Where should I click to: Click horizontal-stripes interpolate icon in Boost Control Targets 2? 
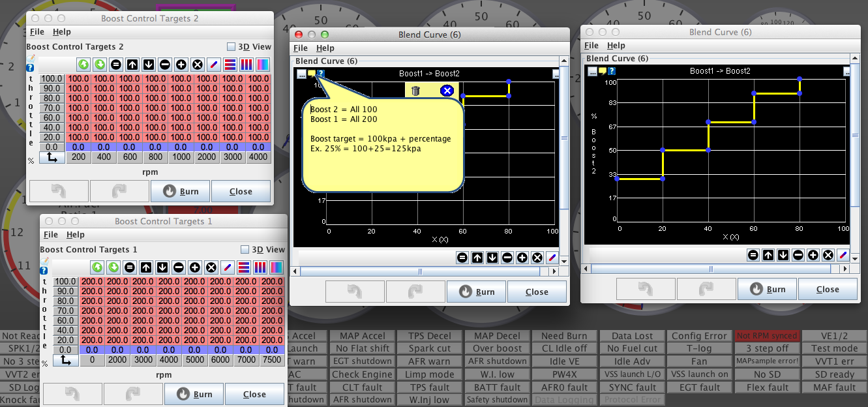pos(230,65)
